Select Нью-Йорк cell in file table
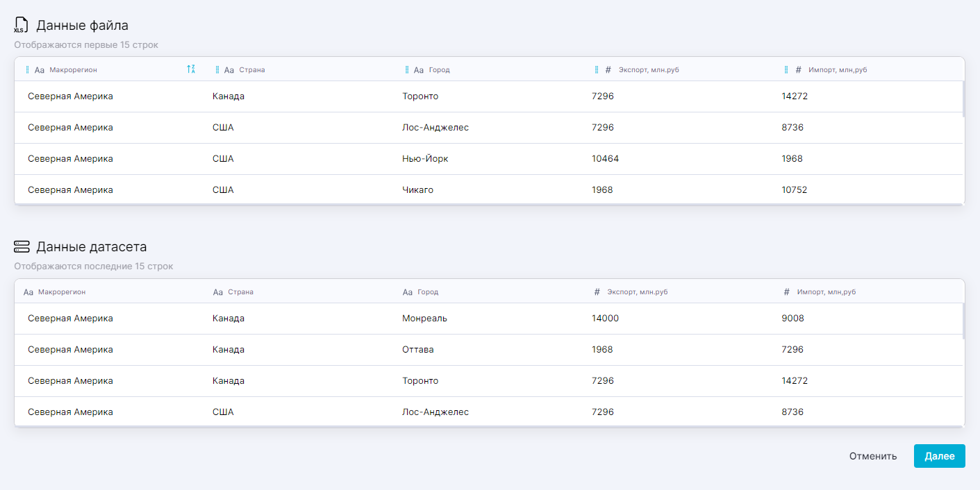This screenshot has height=490, width=980. (x=425, y=159)
